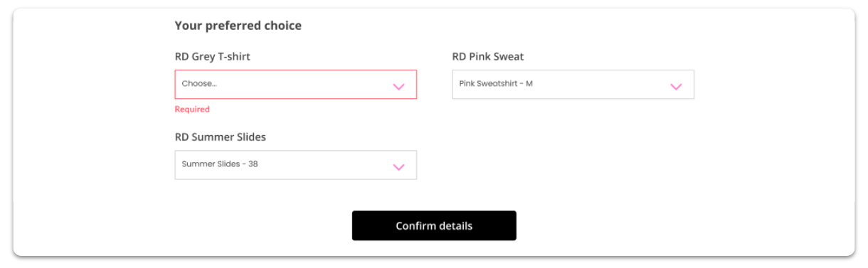The height and width of the screenshot is (268, 868).
Task: Click the 'RD Pink Sweat' field label
Action: click(x=488, y=57)
